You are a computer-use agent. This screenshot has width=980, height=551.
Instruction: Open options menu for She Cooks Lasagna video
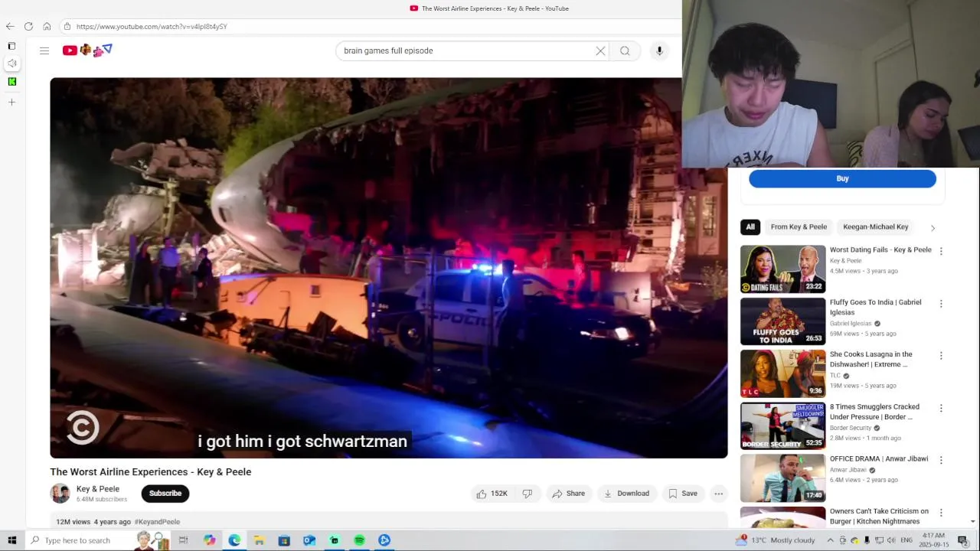point(941,356)
